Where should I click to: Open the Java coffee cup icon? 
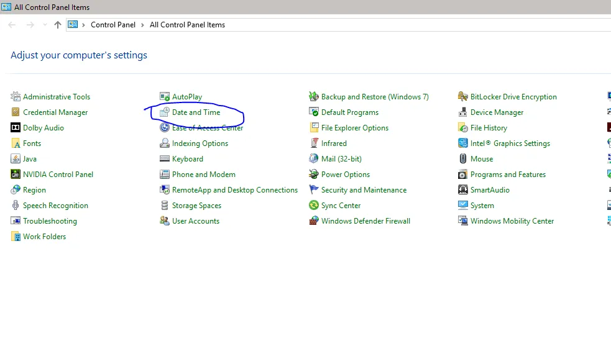(x=16, y=159)
